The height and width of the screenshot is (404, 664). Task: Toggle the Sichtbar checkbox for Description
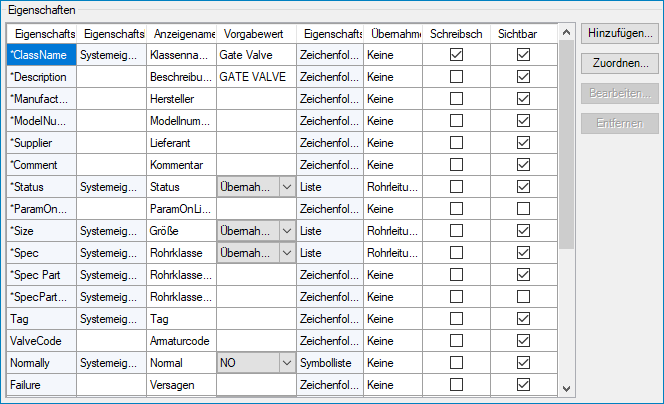(523, 77)
